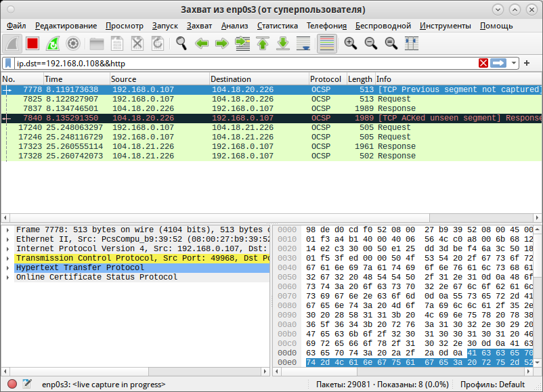This screenshot has width=543, height=392.
Task: Save this capture file icon
Action: point(117,43)
